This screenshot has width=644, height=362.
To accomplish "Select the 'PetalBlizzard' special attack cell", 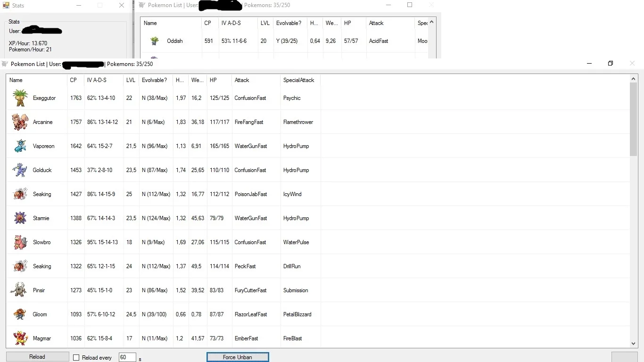I will 297,314.
